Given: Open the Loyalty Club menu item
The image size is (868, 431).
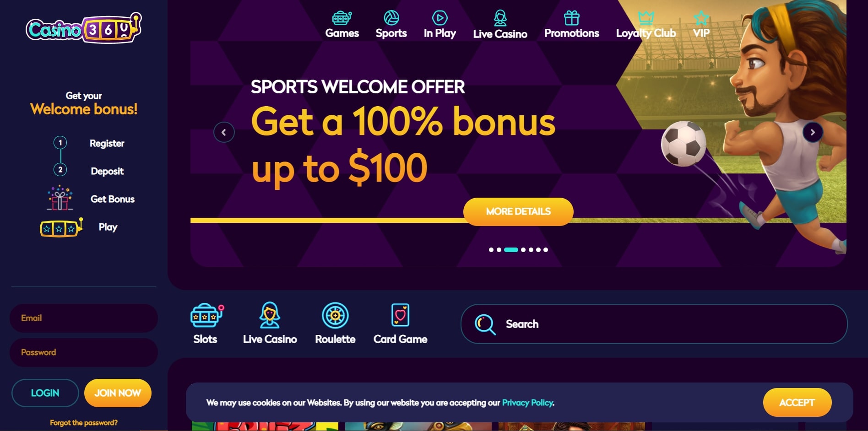Looking at the screenshot, I should coord(646,33).
